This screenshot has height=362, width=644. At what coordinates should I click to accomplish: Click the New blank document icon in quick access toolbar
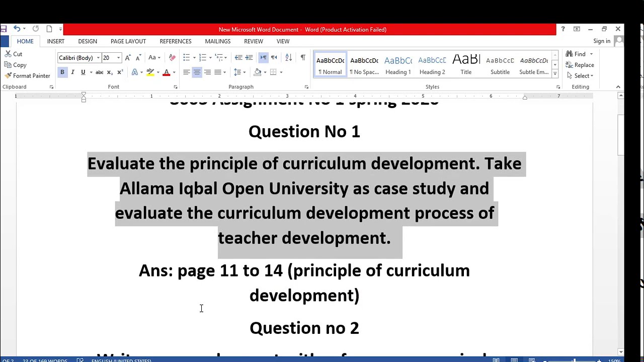point(49,29)
